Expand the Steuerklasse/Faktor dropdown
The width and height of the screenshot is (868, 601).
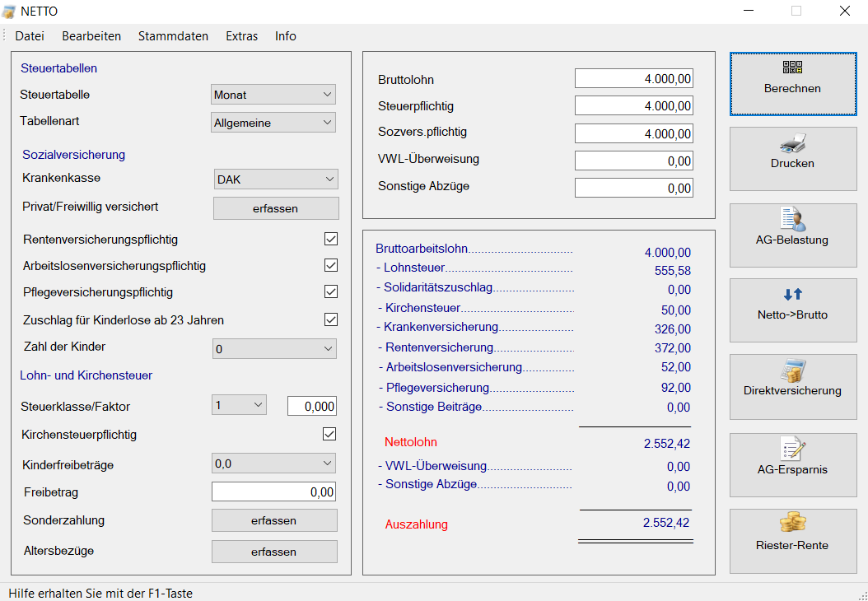point(239,405)
